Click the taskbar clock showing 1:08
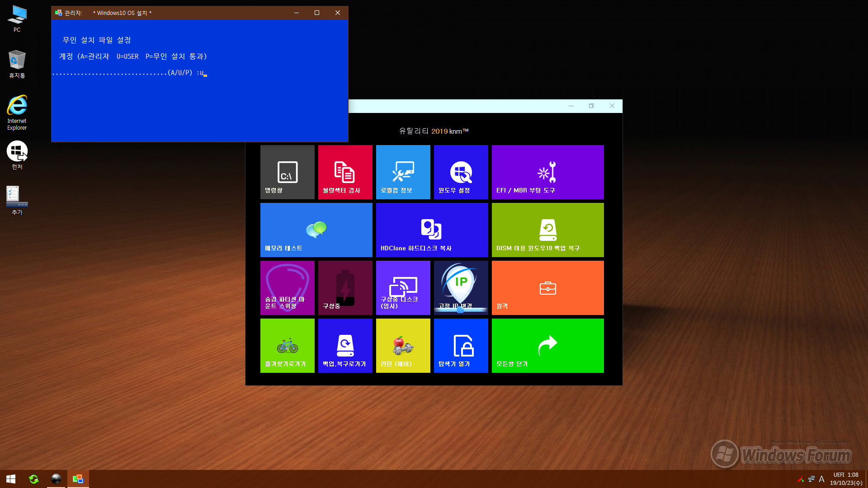The width and height of the screenshot is (868, 488). pyautogui.click(x=845, y=479)
